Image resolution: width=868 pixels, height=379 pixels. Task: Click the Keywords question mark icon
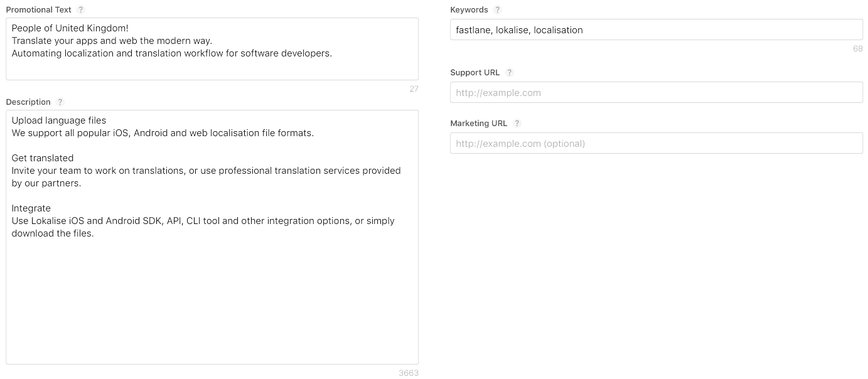point(498,10)
